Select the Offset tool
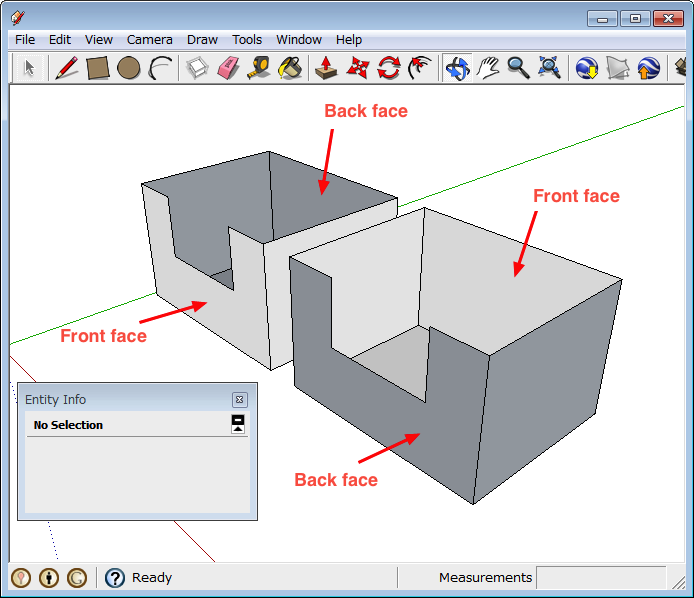694x598 pixels. point(420,68)
